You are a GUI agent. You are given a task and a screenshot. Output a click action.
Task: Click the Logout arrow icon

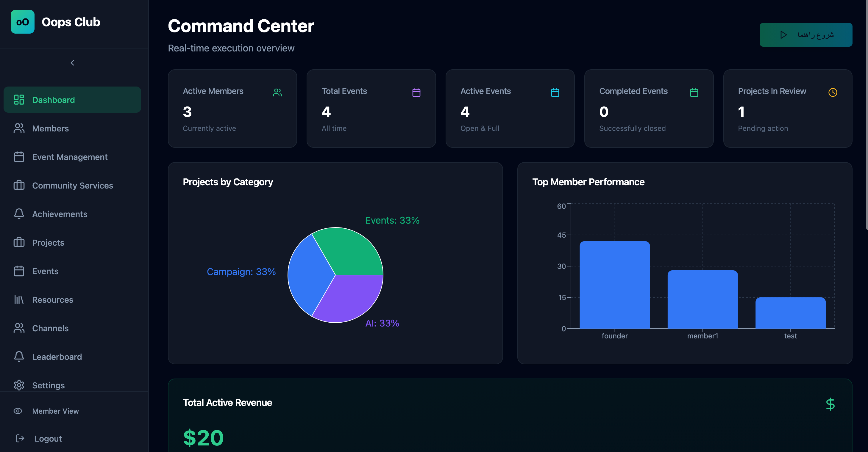point(20,438)
